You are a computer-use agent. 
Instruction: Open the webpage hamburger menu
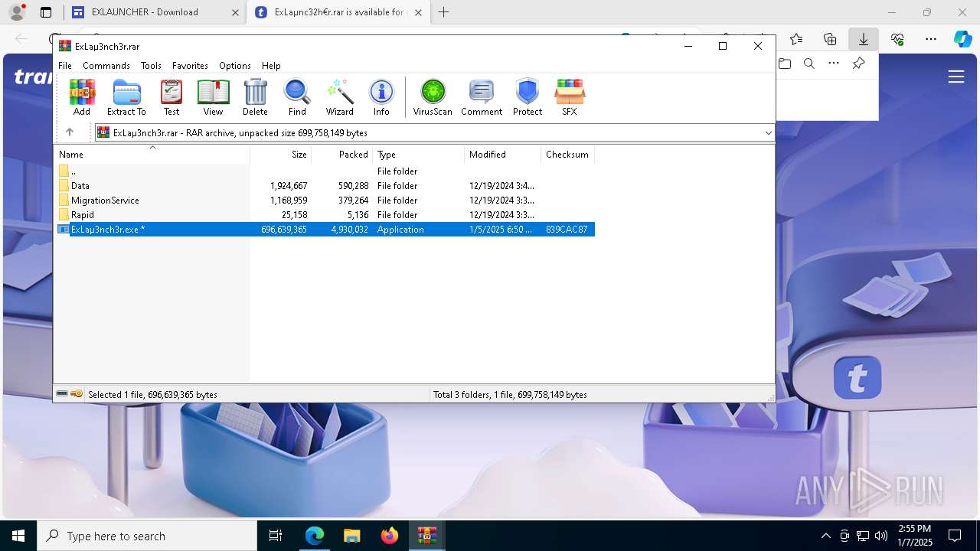click(956, 77)
